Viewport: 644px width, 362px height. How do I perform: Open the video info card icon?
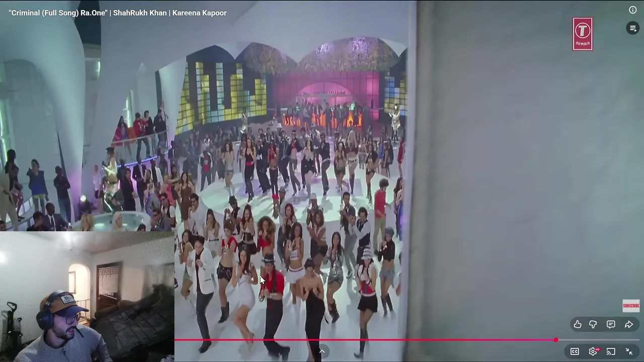(633, 10)
